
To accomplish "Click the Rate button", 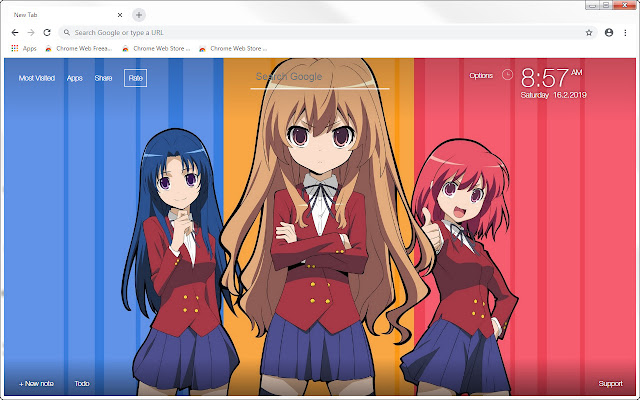I will 136,78.
